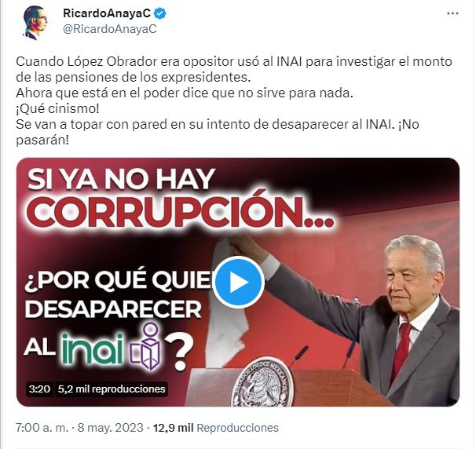The width and height of the screenshot is (476, 449).
Task: Click the white question mark in thumbnail
Action: (x=180, y=352)
